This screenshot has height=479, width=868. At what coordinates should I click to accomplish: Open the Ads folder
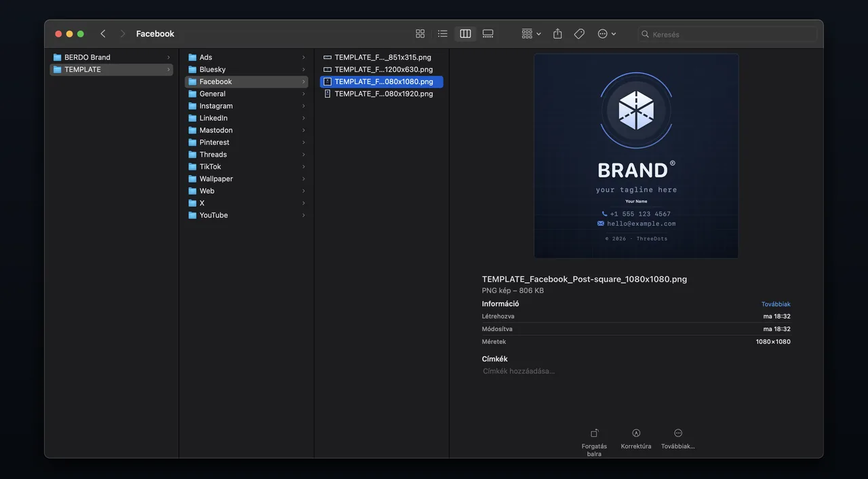[247, 58]
